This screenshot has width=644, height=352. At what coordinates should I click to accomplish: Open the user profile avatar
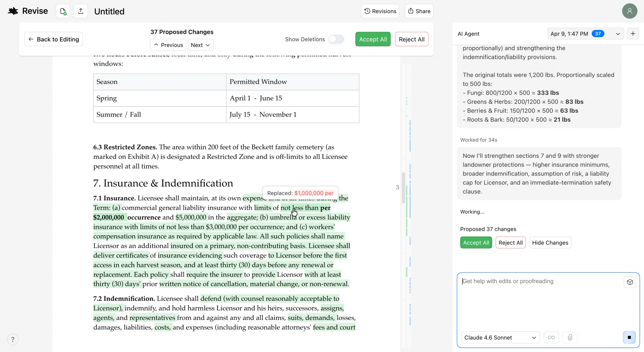point(629,11)
